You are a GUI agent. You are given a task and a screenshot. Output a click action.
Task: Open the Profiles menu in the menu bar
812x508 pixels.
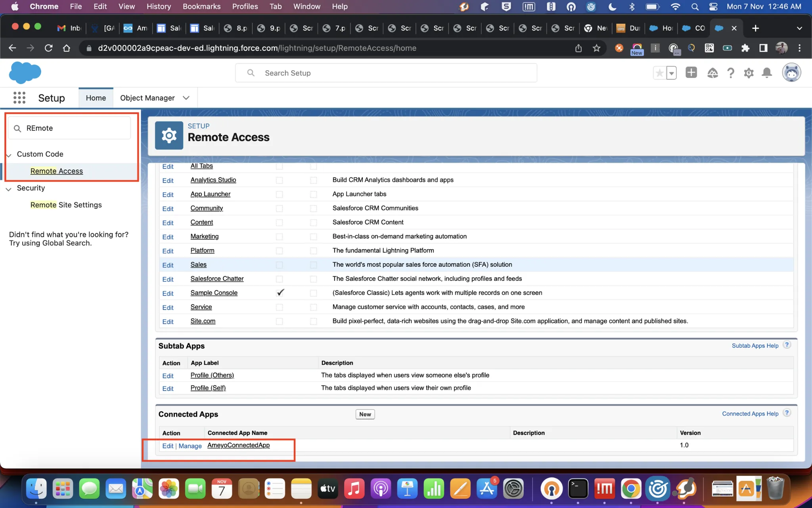(x=245, y=6)
